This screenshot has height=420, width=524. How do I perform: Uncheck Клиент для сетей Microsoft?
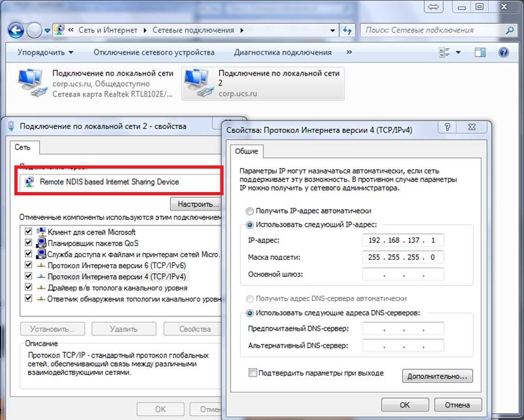29,231
